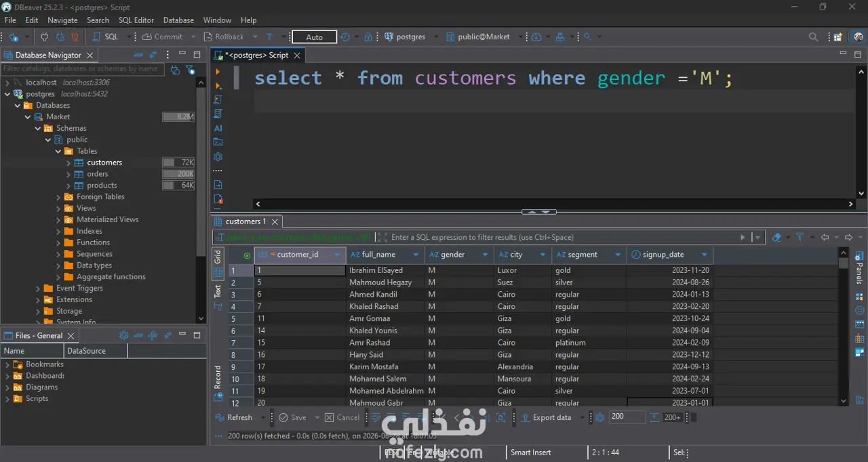Close the postgres Script editor tab
This screenshot has width=868, height=462.
pos(298,56)
